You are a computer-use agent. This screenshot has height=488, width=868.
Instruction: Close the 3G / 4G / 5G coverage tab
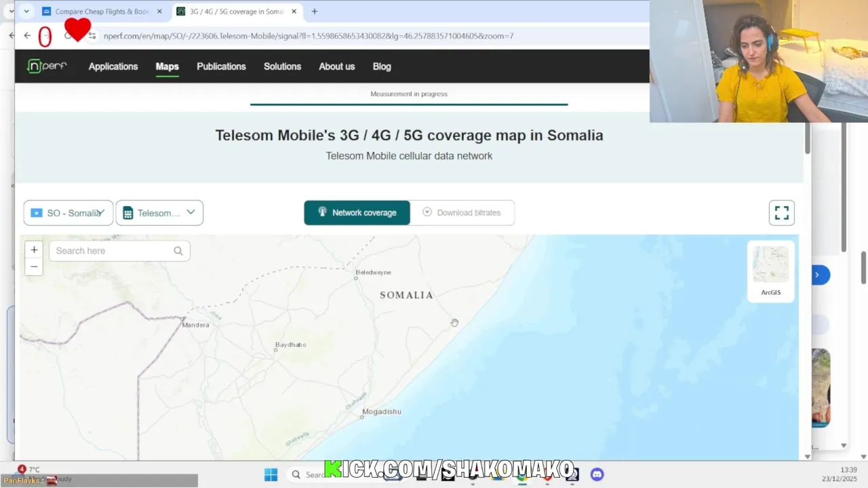coord(294,12)
